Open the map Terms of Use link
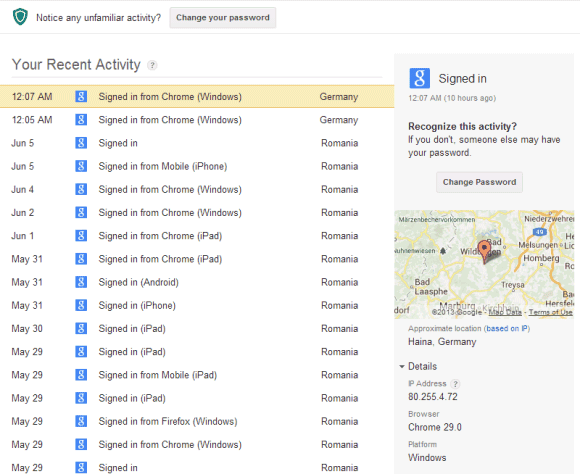 coord(550,312)
